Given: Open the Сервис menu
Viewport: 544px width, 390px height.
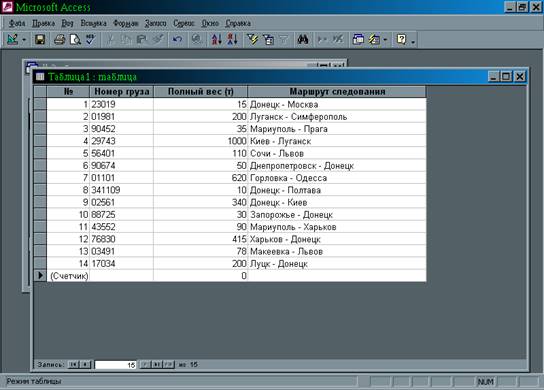Looking at the screenshot, I should 184,23.
